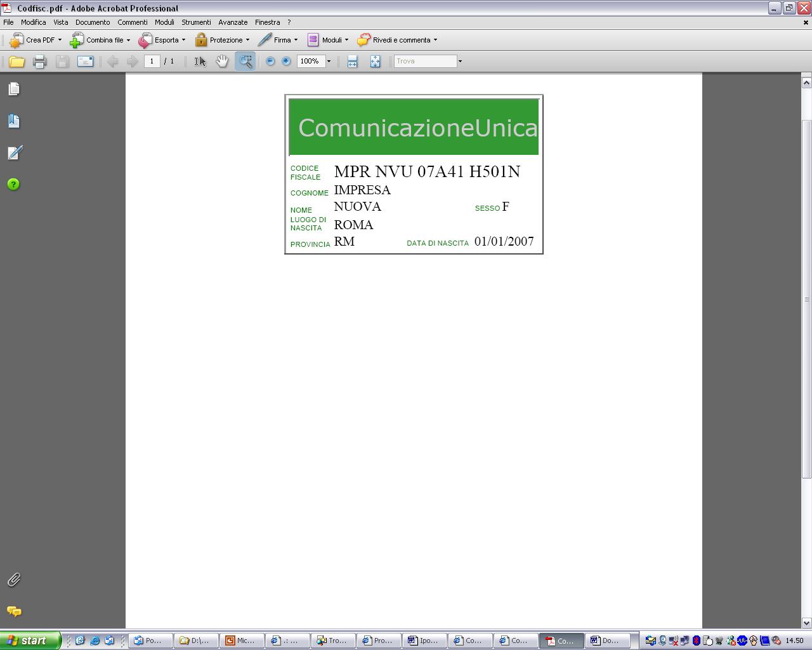Open the Signatures navigation panel
Image resolution: width=812 pixels, height=650 pixels.
pos(14,152)
